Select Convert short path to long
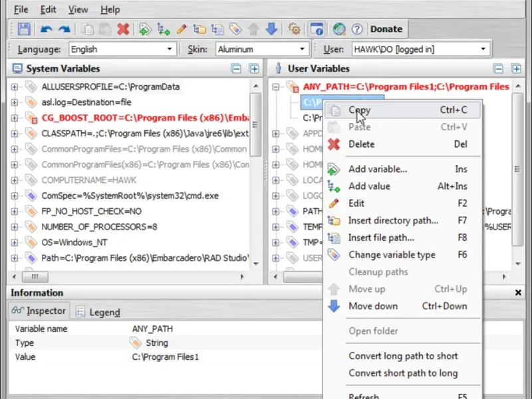Image resolution: width=532 pixels, height=399 pixels. [402, 373]
